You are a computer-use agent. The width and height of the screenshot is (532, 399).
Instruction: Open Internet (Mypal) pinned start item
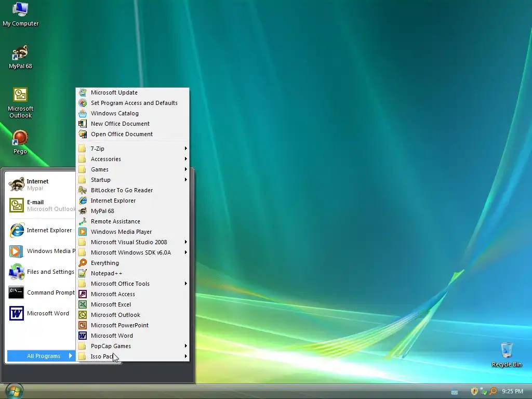[x=41, y=184]
